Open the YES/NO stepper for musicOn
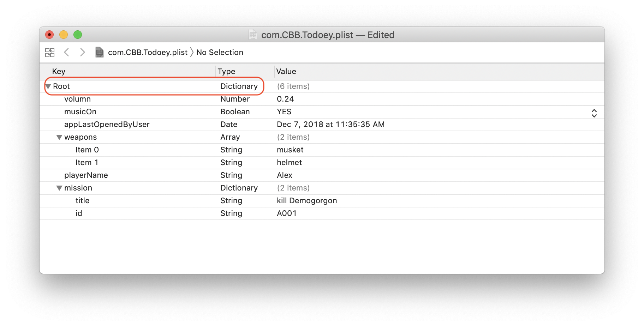Image resolution: width=644 pixels, height=326 pixels. [x=594, y=113]
